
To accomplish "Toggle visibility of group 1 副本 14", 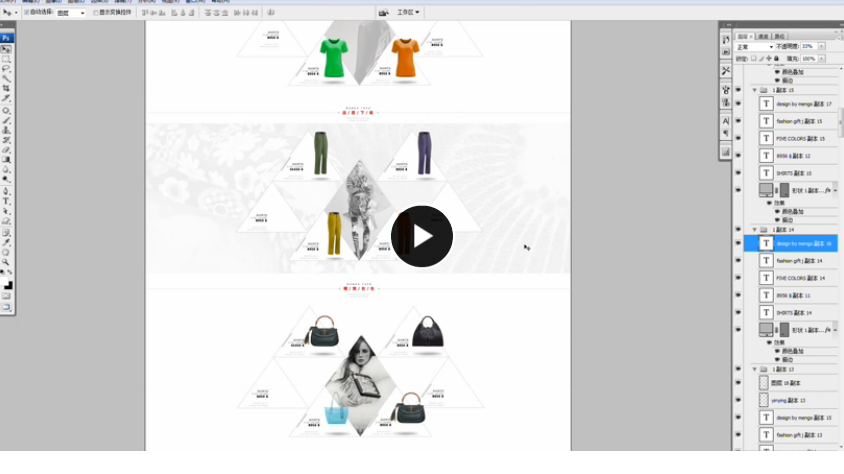I will pyautogui.click(x=738, y=230).
